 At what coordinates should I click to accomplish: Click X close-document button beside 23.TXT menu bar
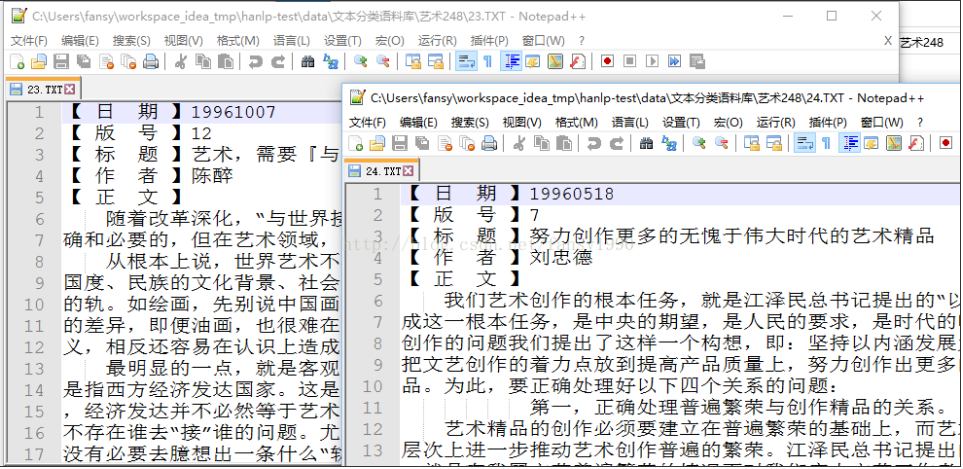tap(887, 41)
